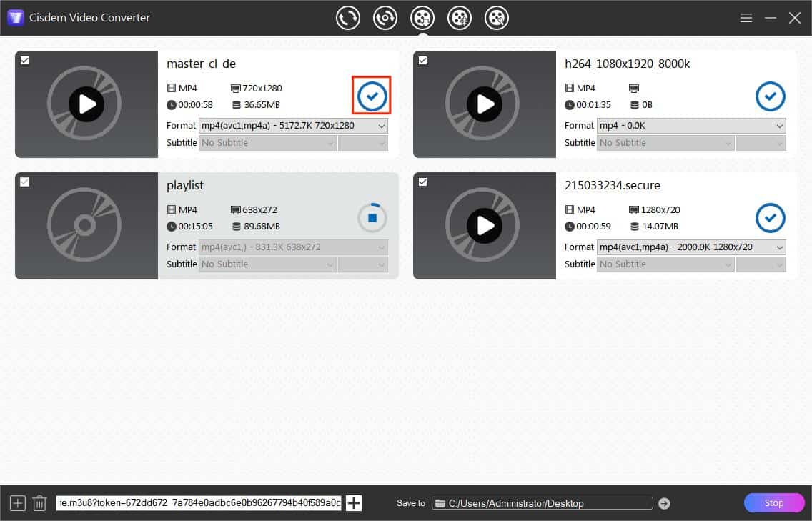Open Subtitle dropdown for h264_1080x1920_8000k
Screen dimensions: 812x521
tap(665, 143)
